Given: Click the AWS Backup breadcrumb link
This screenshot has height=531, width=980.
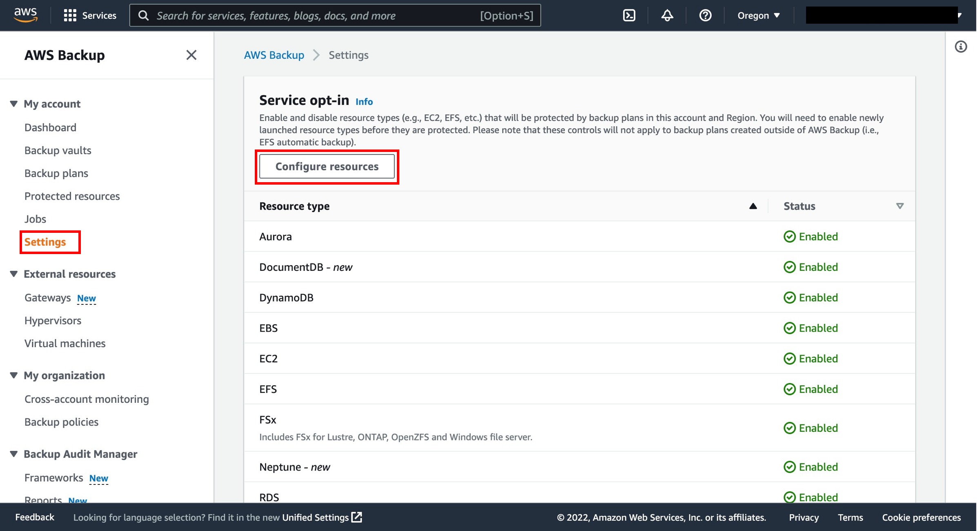Looking at the screenshot, I should pos(274,55).
